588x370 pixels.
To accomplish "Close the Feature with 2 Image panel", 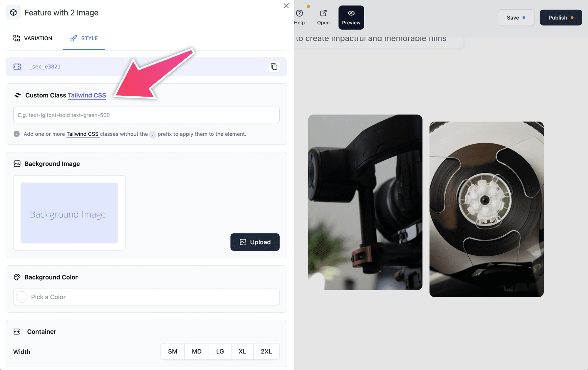I will point(286,6).
